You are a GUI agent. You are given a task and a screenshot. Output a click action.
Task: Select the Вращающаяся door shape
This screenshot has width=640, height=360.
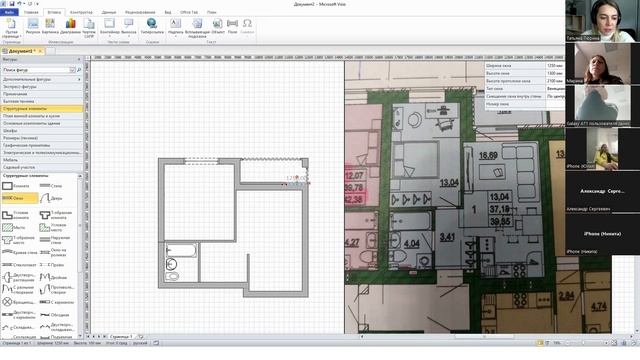pos(20,302)
